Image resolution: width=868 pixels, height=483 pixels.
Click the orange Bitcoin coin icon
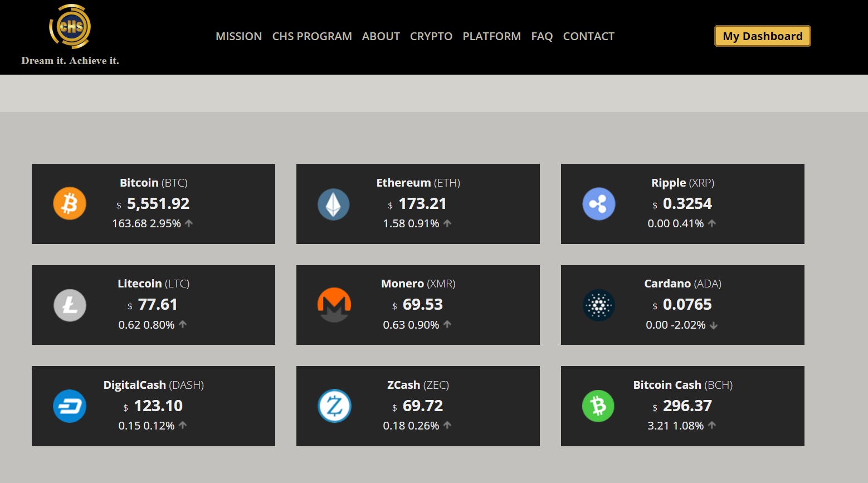point(70,204)
